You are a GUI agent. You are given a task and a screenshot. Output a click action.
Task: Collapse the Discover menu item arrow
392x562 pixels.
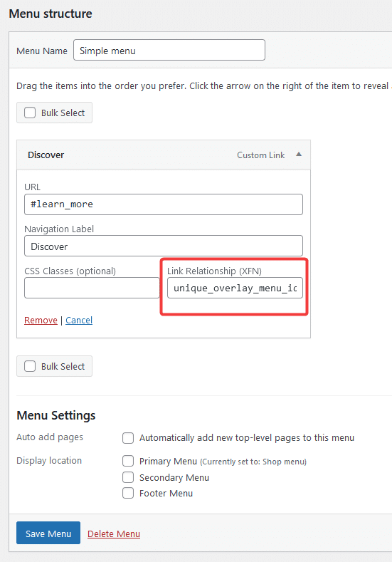click(299, 155)
